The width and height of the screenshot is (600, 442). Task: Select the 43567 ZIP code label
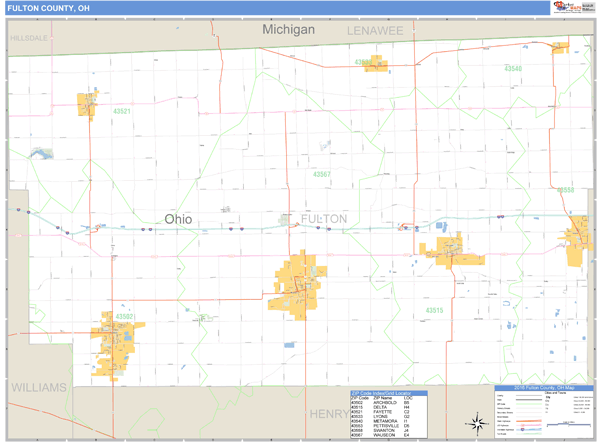click(x=321, y=174)
